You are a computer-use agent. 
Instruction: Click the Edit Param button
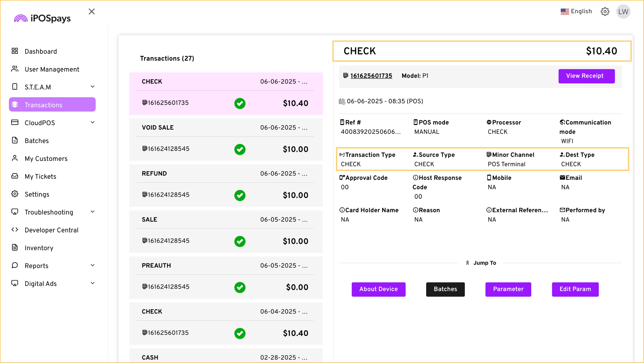[575, 289]
